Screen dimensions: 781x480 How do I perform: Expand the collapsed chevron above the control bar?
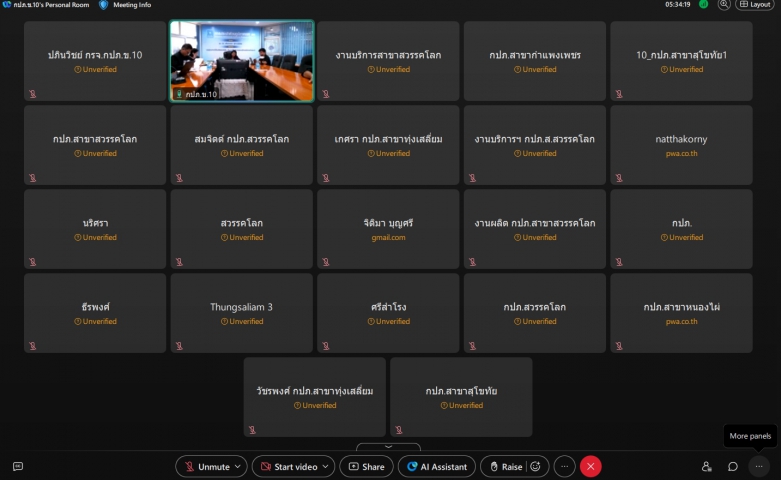(389, 447)
